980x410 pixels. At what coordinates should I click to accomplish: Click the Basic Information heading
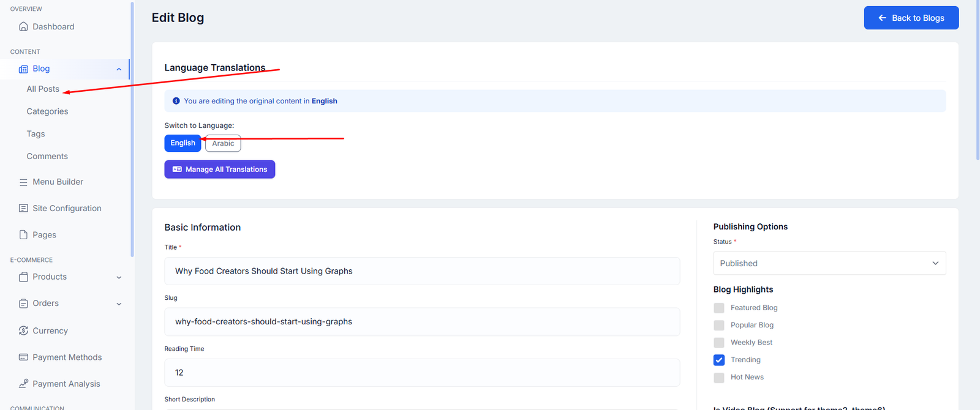[x=203, y=227]
